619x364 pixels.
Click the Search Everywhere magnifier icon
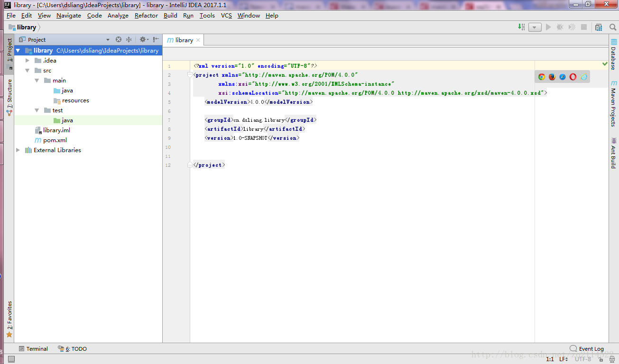pos(612,27)
